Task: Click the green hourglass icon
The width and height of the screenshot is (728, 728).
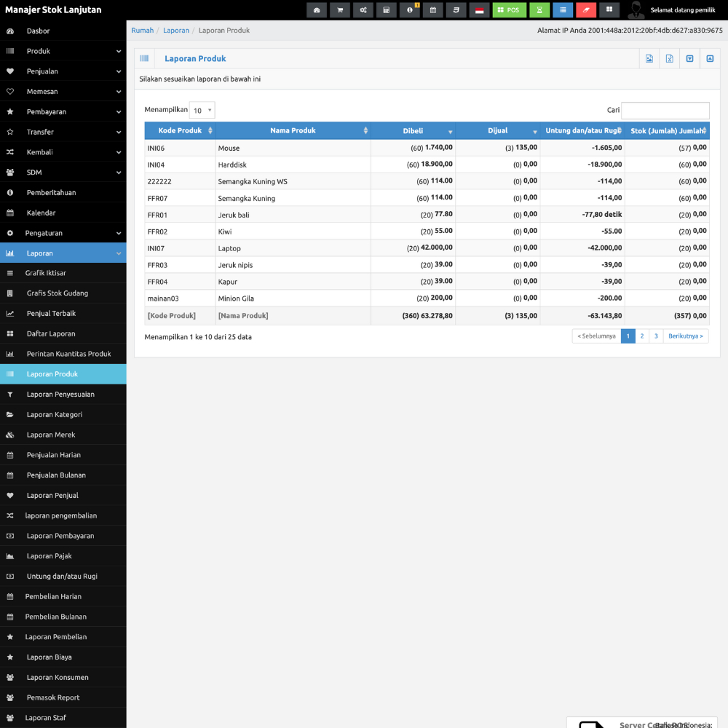Action: 539,10
